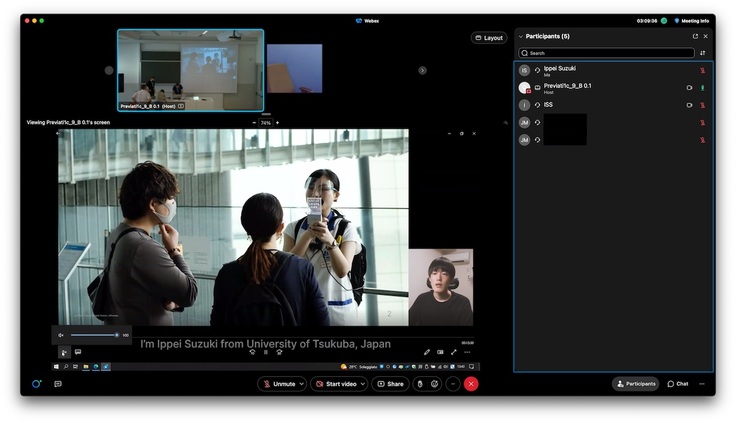
Task: Open the Webex assistant icon
Action: click(36, 384)
